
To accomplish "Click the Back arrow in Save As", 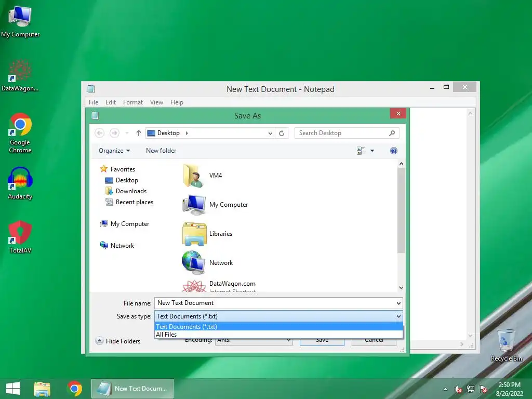I will tap(99, 133).
